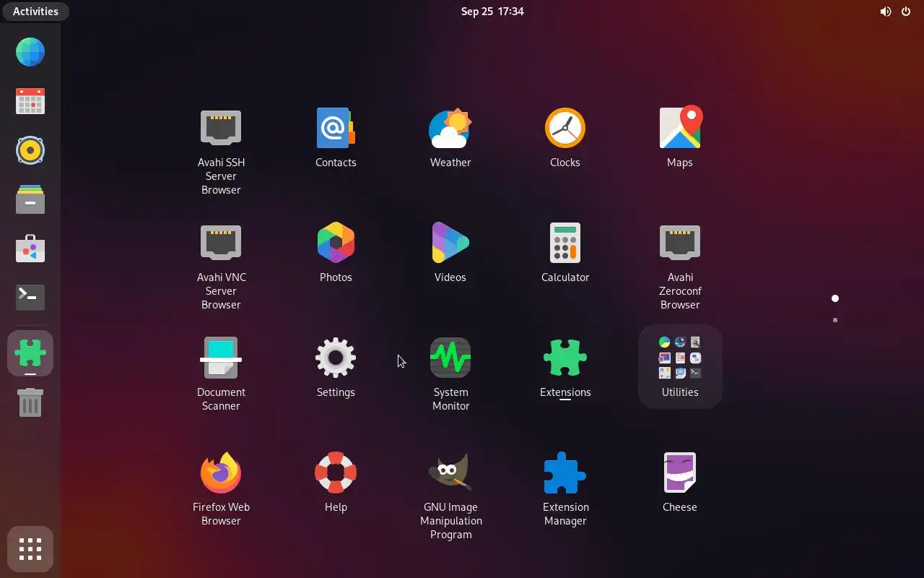The height and width of the screenshot is (578, 924).
Task: Select the first app grid page indicator
Action: point(835,298)
